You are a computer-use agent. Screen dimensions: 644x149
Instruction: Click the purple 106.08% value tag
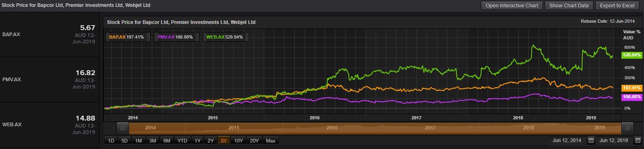click(x=632, y=97)
